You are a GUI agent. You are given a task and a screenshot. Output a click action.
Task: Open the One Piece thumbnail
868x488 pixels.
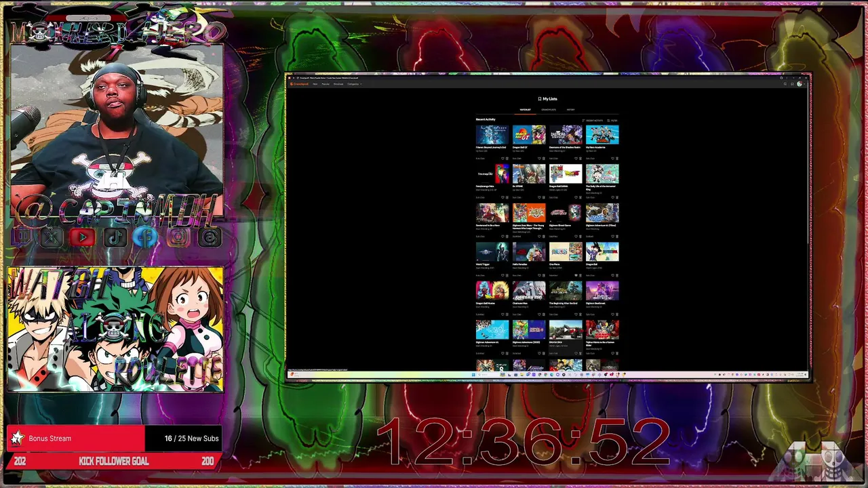(x=566, y=251)
